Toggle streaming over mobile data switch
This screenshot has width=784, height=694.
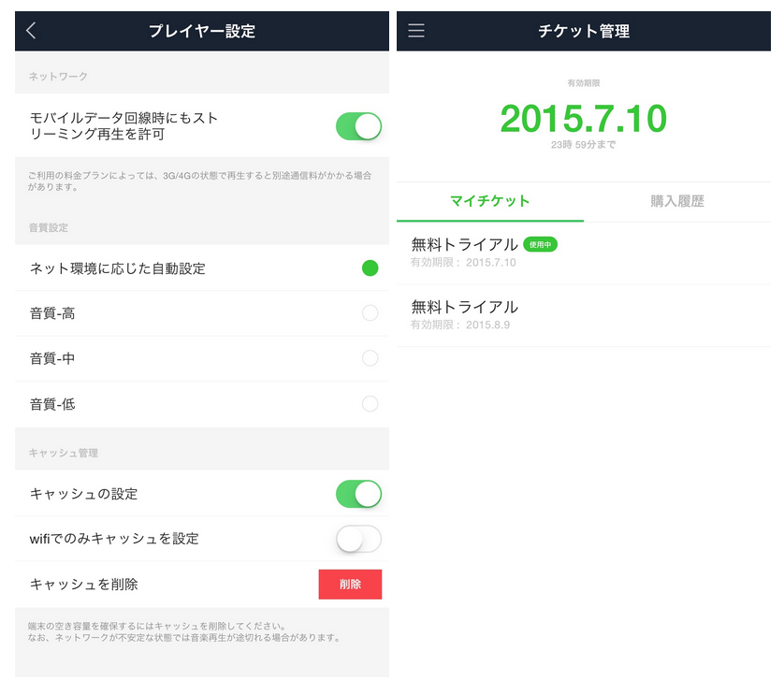(x=358, y=126)
